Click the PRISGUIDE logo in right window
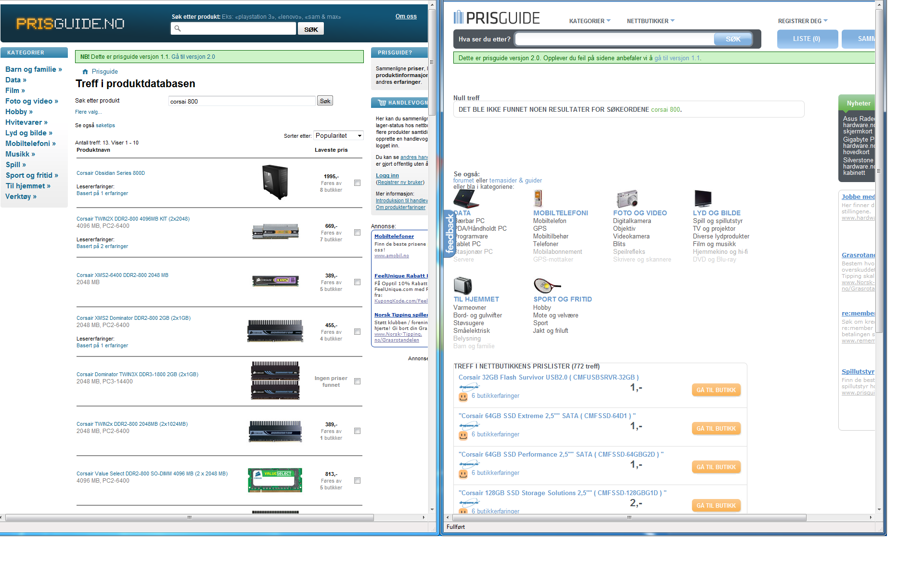 coord(497,18)
